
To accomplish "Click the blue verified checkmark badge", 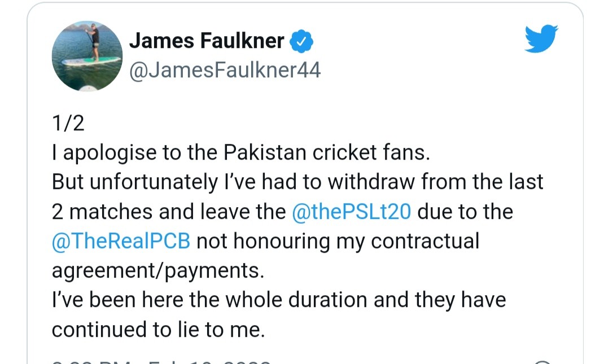I will point(301,41).
